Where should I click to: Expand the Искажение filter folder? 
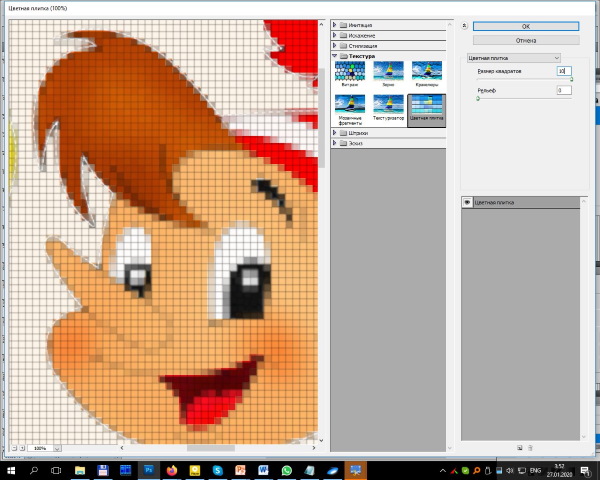click(334, 35)
